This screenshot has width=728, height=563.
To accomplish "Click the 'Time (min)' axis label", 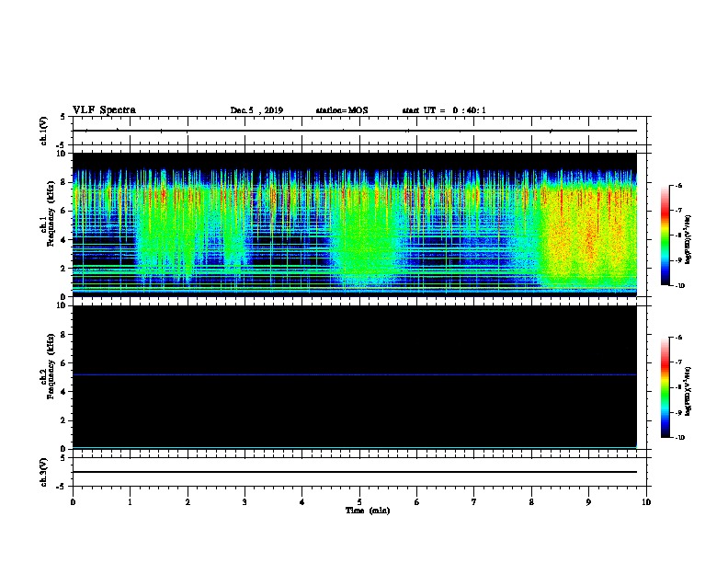I will coord(368,511).
